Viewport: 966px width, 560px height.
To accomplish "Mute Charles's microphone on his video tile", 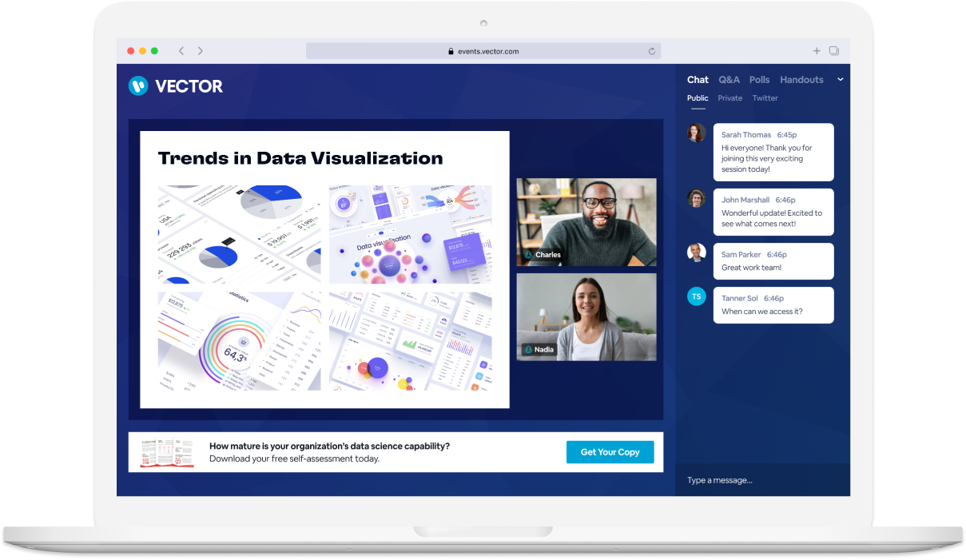I will [528, 255].
